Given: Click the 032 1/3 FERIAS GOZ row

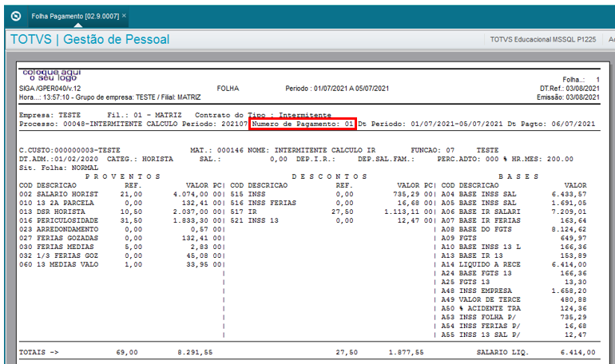Looking at the screenshot, I should (x=121, y=255).
